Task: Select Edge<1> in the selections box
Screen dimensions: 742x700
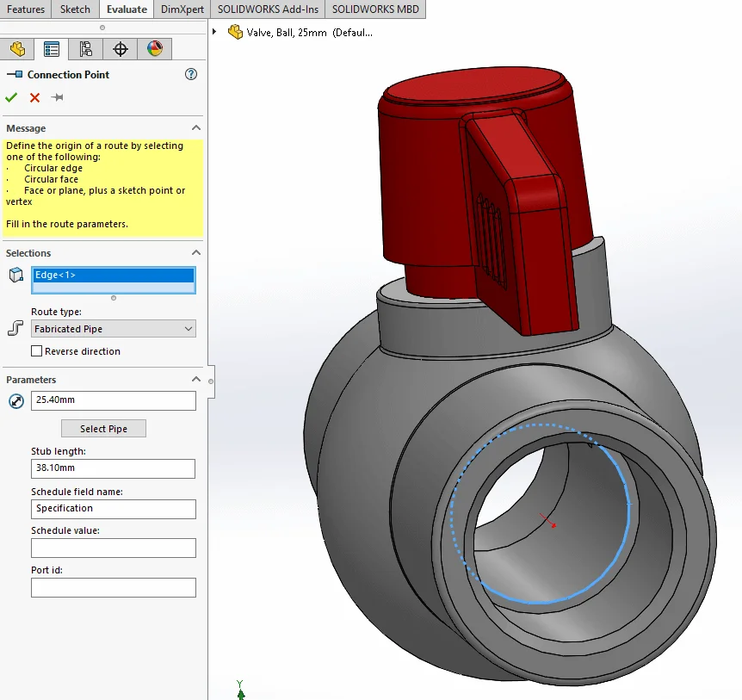Action: (113, 276)
